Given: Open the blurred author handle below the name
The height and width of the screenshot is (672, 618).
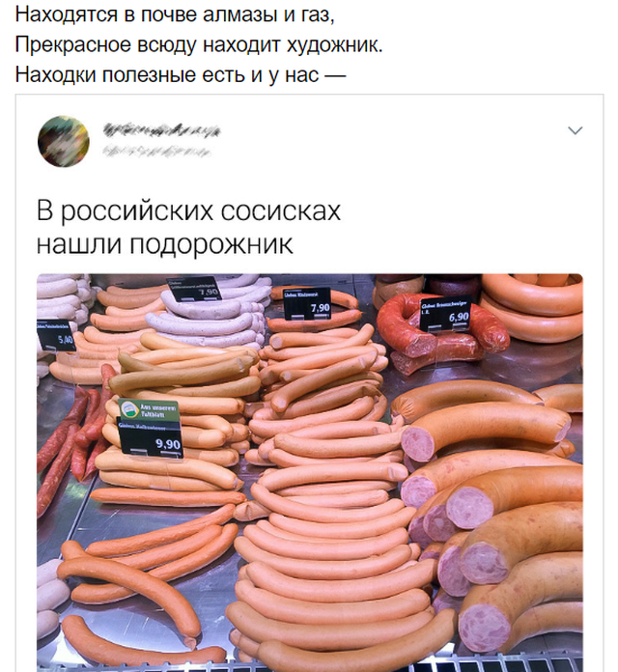Looking at the screenshot, I should coord(156,151).
